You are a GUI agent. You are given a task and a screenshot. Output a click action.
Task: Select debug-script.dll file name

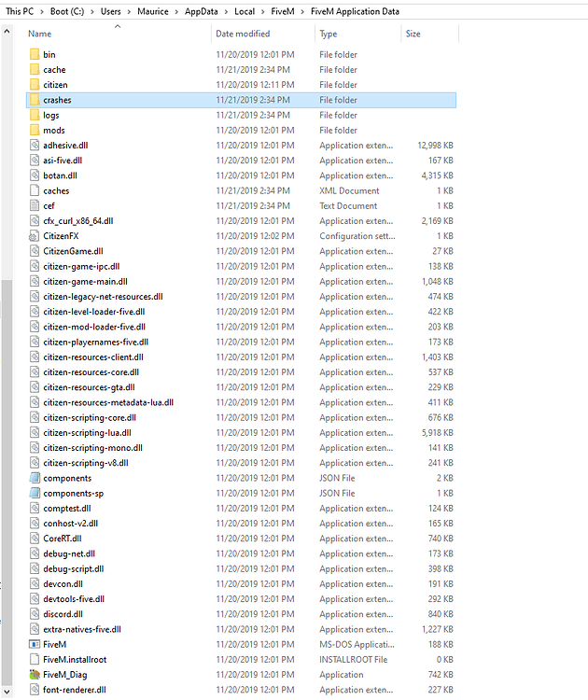(x=74, y=569)
